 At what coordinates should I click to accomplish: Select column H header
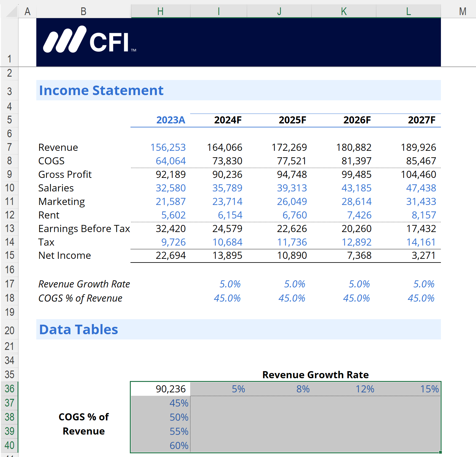[x=160, y=11]
